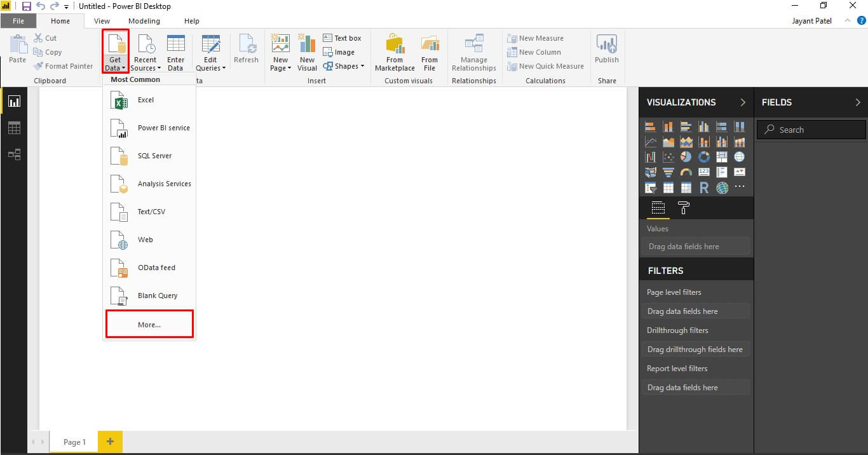868x455 pixels.
Task: Select the Stacked column chart visual
Action: coord(668,126)
